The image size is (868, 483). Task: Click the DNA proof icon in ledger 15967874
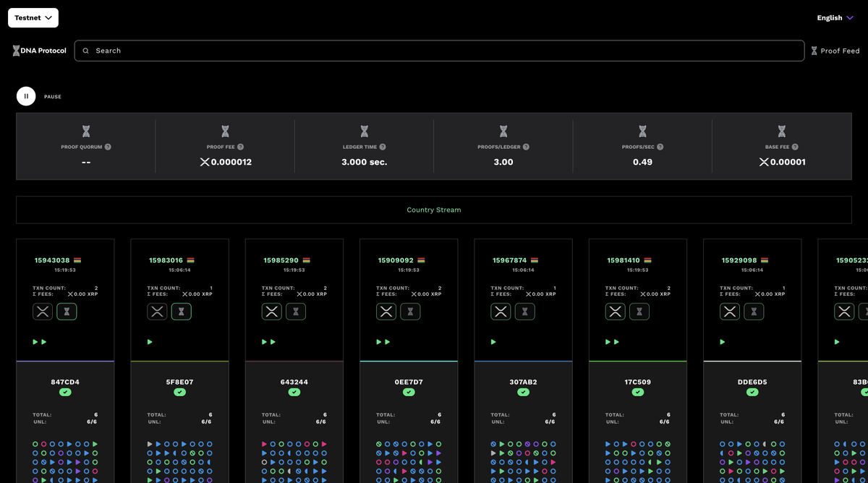point(524,312)
